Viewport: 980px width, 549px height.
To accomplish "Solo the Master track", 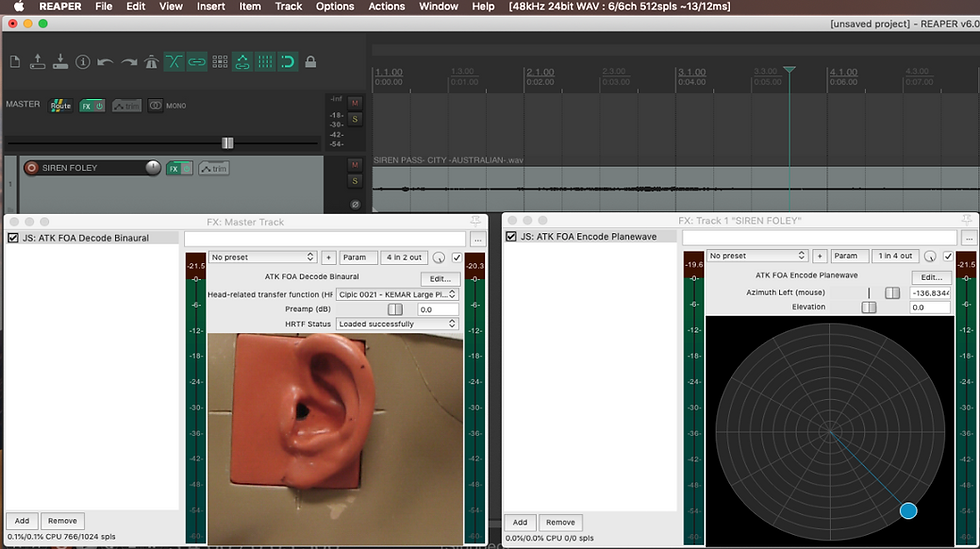I will (355, 119).
